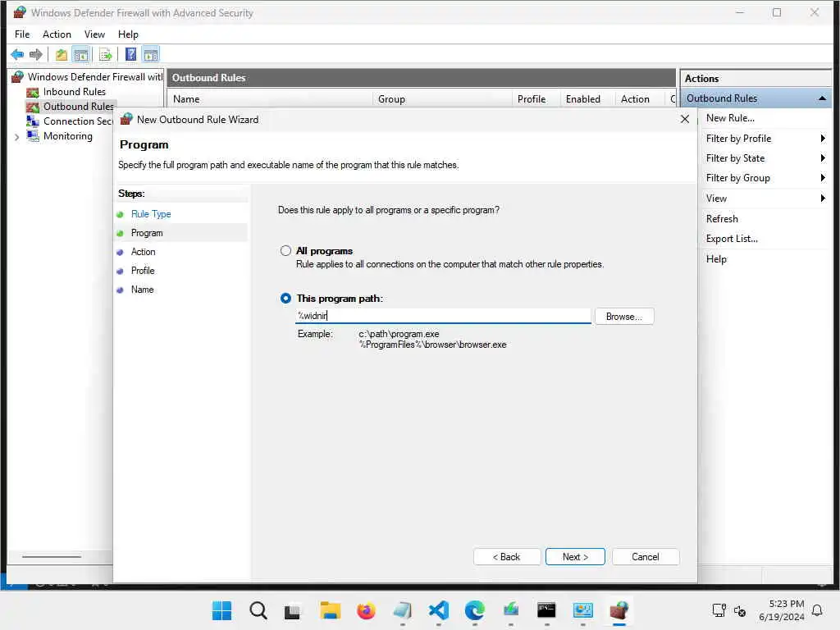Click the Up one level folder icon
The image size is (840, 630).
62,54
